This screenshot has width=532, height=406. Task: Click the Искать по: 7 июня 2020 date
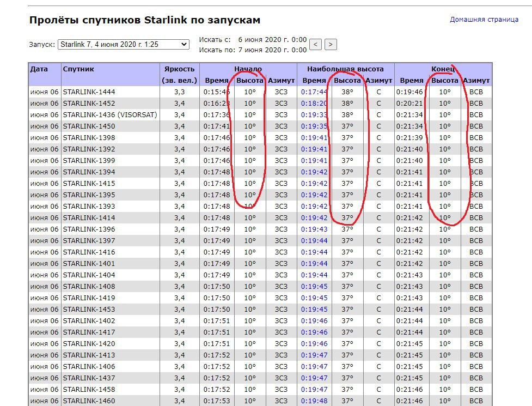coord(272,50)
